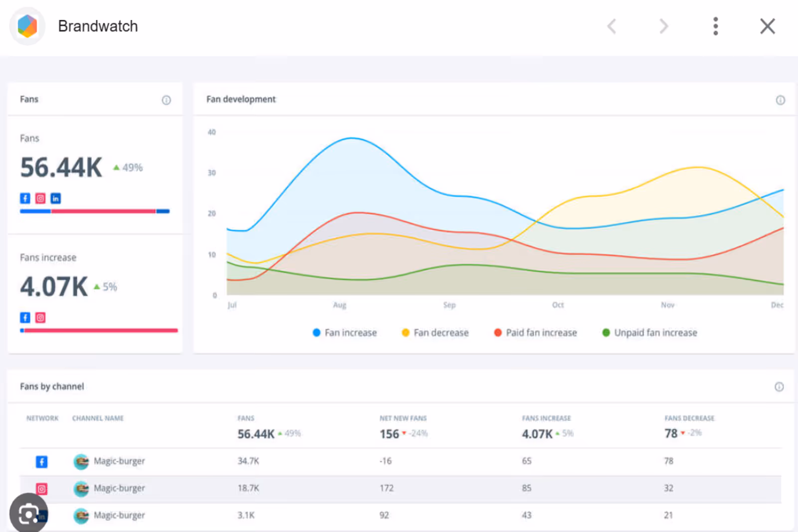Sort by the FANS column header
Image resolution: width=798 pixels, height=532 pixels.
point(246,418)
